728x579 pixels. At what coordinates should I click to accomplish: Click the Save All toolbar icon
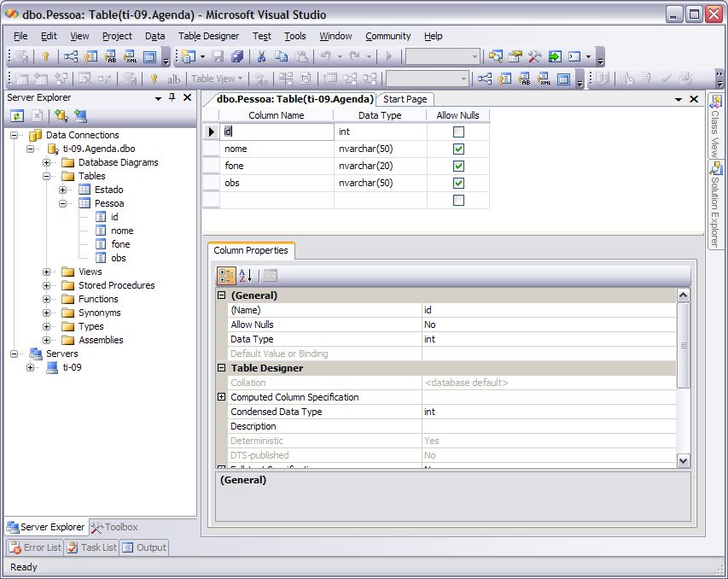coord(236,56)
